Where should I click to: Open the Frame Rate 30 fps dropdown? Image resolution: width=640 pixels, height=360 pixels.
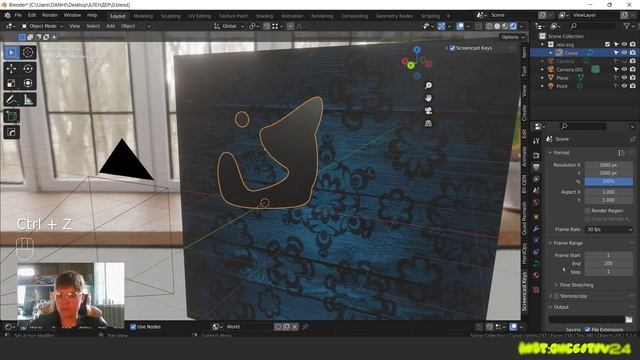coord(609,229)
